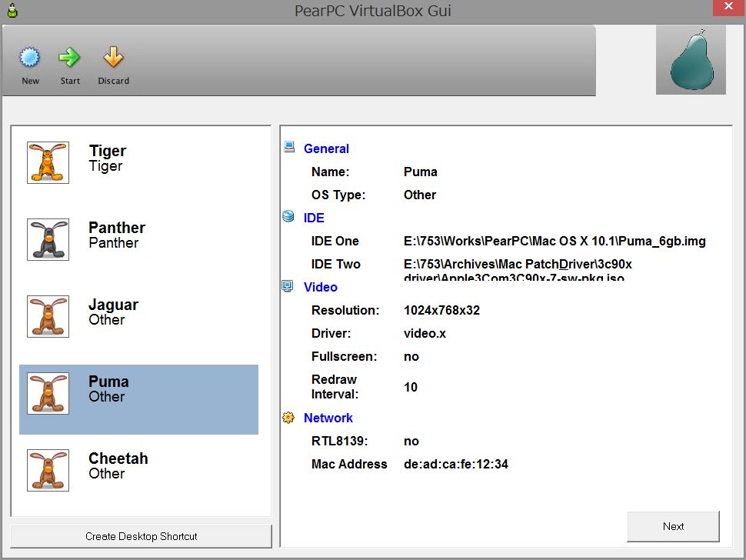Click the IDE One image path Puma_6gb.img
This screenshot has width=746, height=560.
555,242
